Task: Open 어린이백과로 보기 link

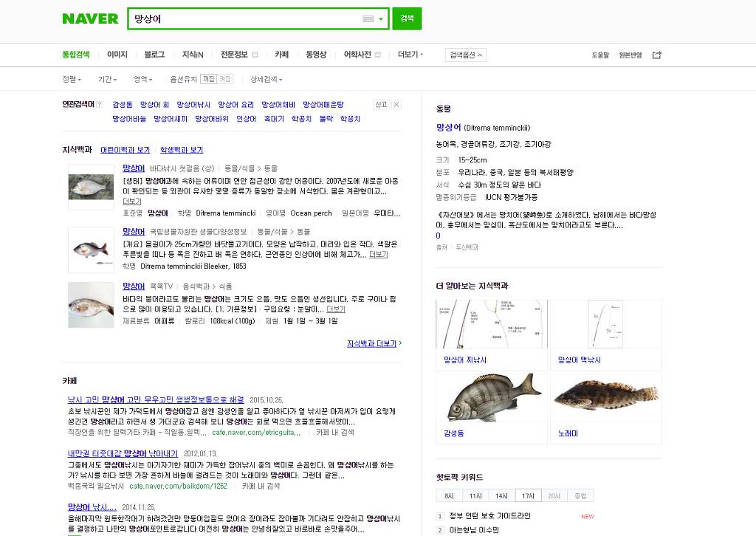Action: (x=126, y=150)
